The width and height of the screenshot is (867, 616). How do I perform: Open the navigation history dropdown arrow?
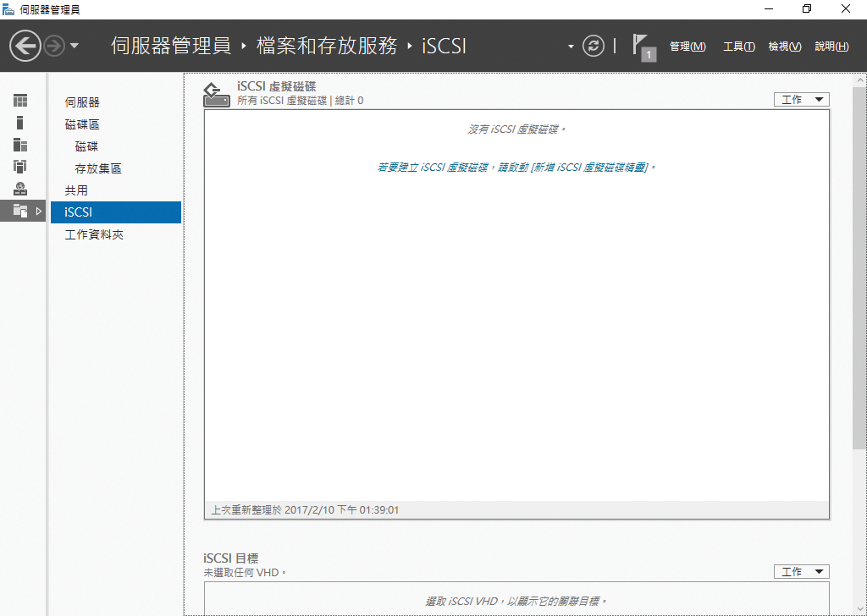75,46
